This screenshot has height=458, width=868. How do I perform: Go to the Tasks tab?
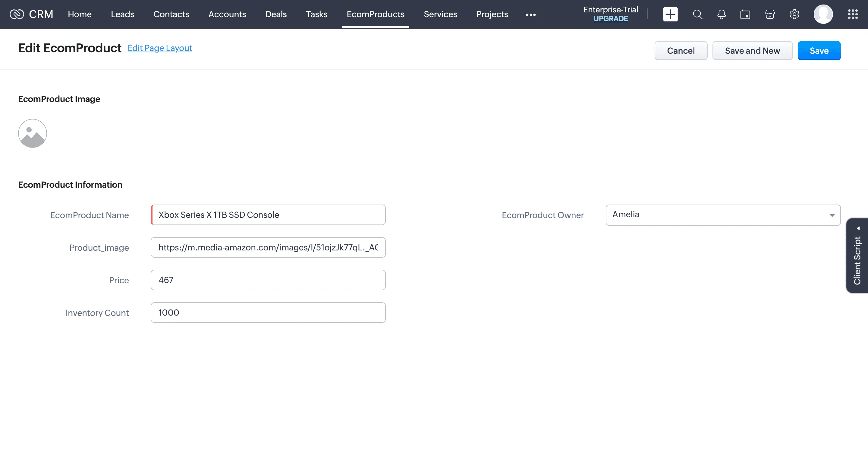tap(316, 14)
